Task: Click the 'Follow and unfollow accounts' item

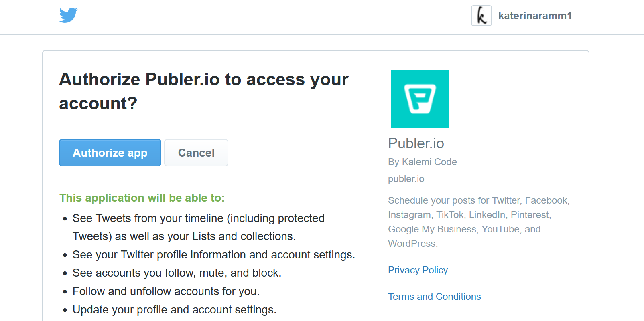Action: coord(166,291)
